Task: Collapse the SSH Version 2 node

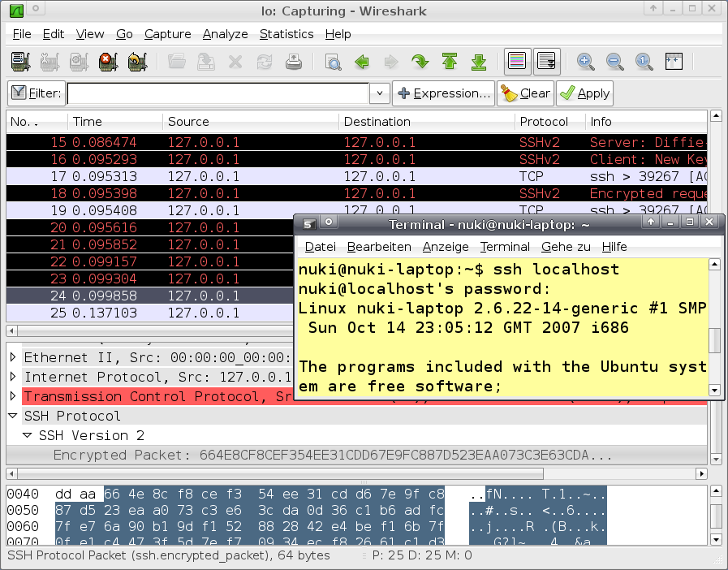Action: 28,435
